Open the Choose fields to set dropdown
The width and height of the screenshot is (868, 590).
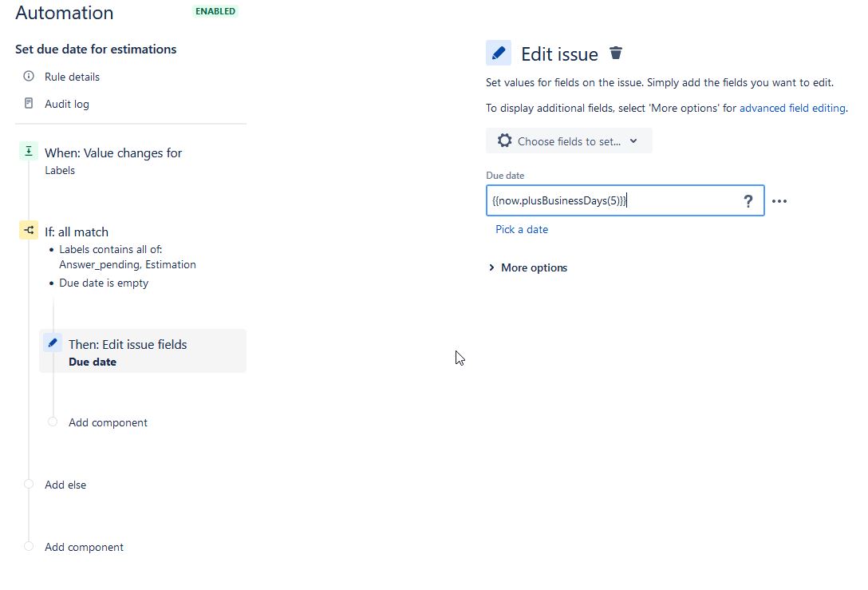click(x=569, y=141)
